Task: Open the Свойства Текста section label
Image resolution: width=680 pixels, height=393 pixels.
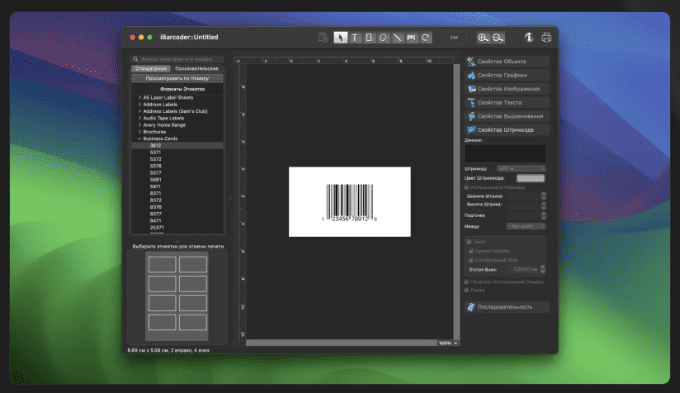Action: [500, 103]
